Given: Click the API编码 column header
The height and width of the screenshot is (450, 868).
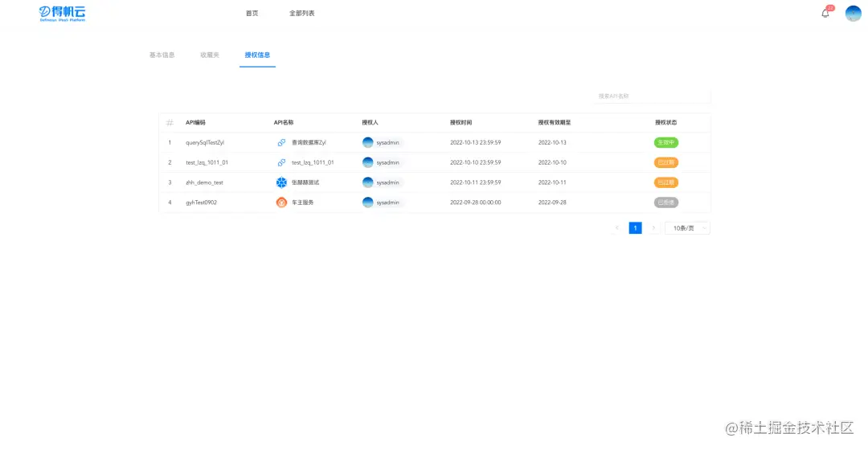Looking at the screenshot, I should pos(195,122).
